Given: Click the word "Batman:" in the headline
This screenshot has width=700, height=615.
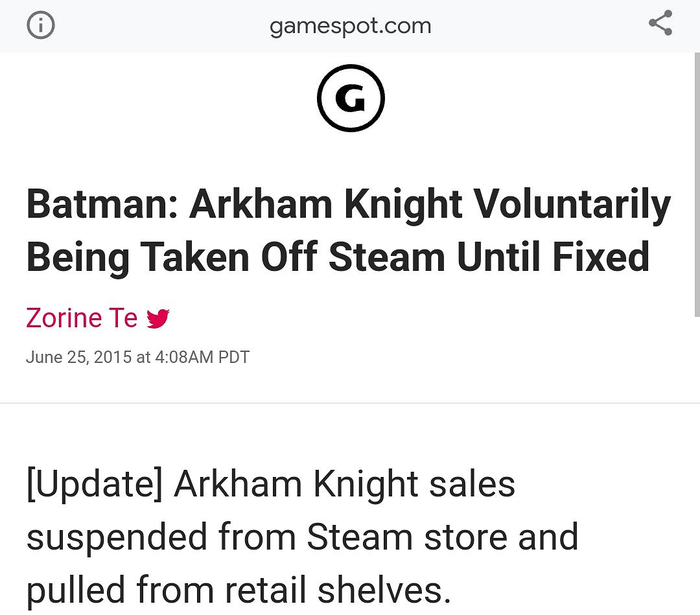Looking at the screenshot, I should 99,204.
